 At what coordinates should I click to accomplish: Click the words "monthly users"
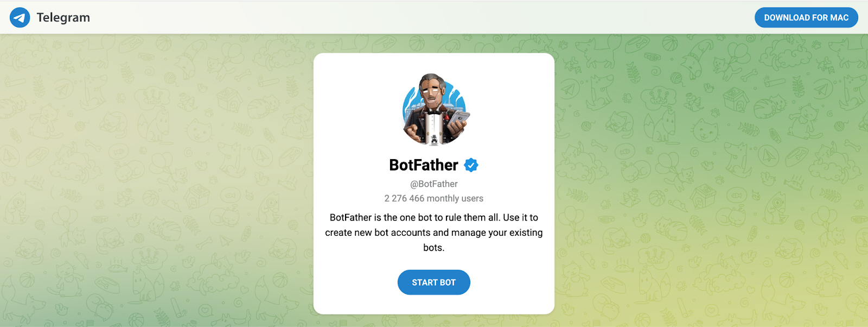pyautogui.click(x=455, y=198)
